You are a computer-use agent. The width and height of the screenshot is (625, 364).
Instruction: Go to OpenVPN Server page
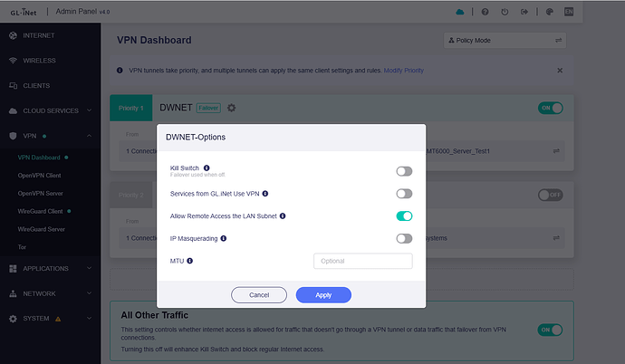pos(42,193)
